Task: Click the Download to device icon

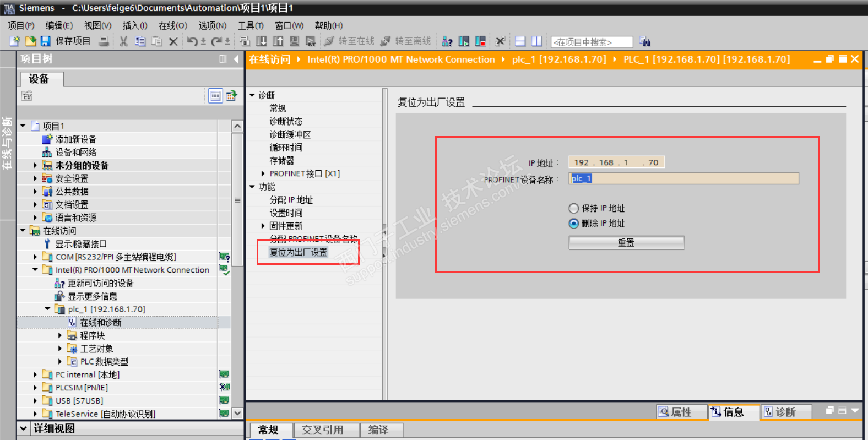Action: [262, 41]
